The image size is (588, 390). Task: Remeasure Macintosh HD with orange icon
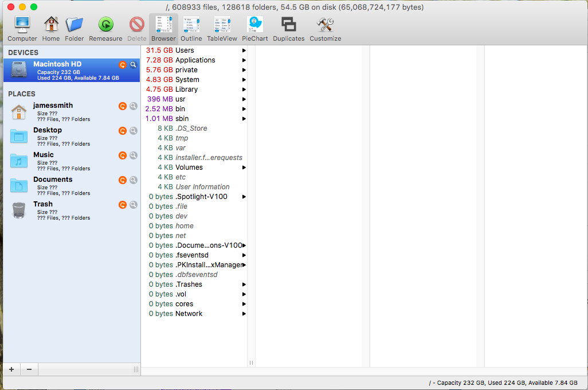[x=123, y=65]
